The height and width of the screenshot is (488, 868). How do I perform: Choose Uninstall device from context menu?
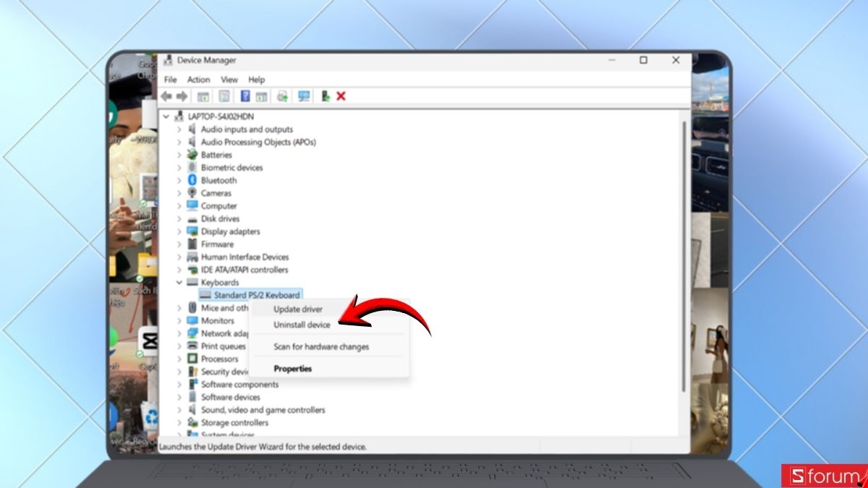click(x=329, y=325)
